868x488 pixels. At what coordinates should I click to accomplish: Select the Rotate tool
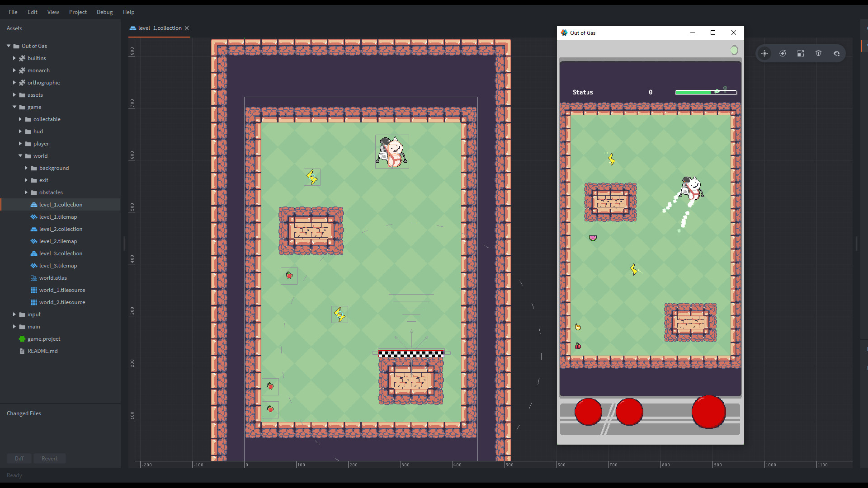(783, 53)
